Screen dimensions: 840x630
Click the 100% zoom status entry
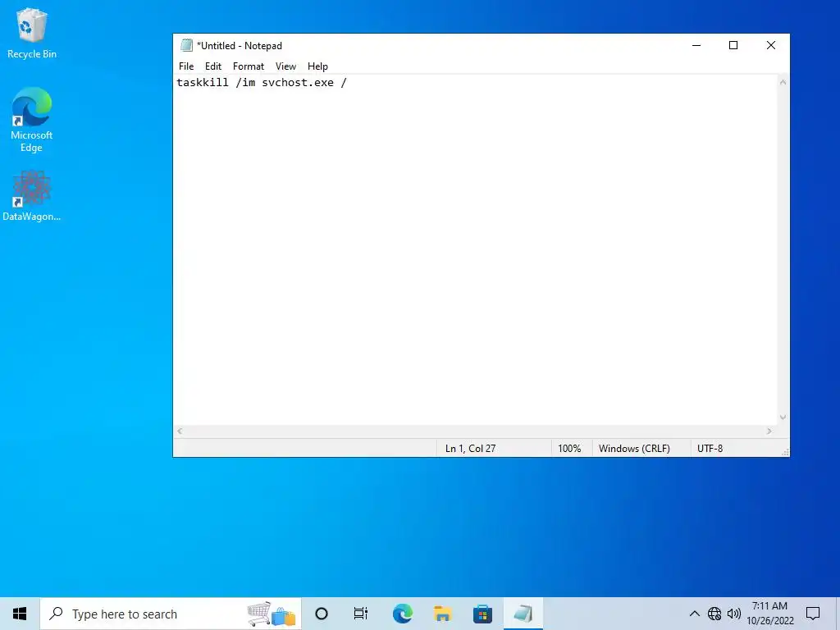[x=569, y=449]
